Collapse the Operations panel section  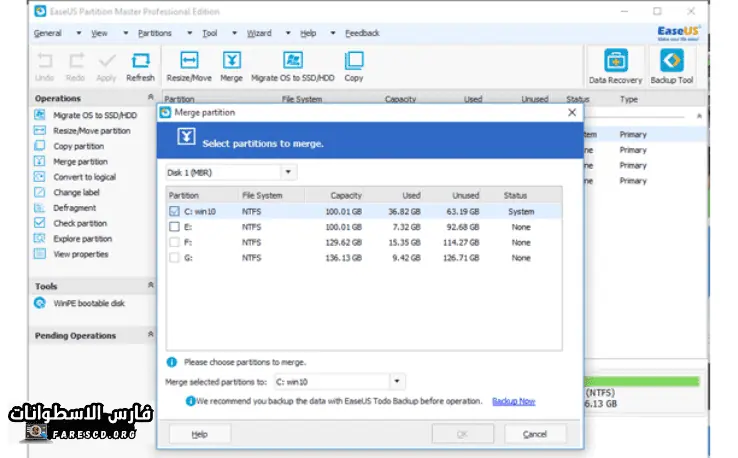(x=151, y=98)
